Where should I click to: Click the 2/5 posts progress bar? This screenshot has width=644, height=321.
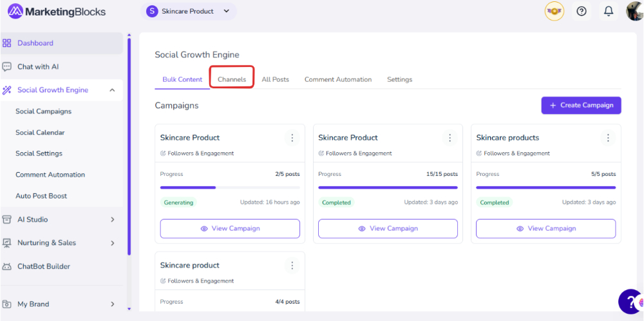(x=229, y=188)
